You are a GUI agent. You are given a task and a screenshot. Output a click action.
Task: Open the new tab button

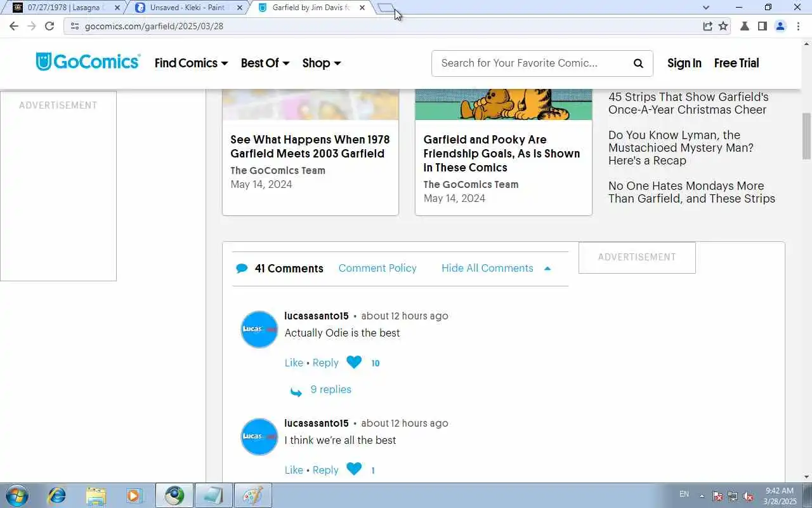(385, 8)
